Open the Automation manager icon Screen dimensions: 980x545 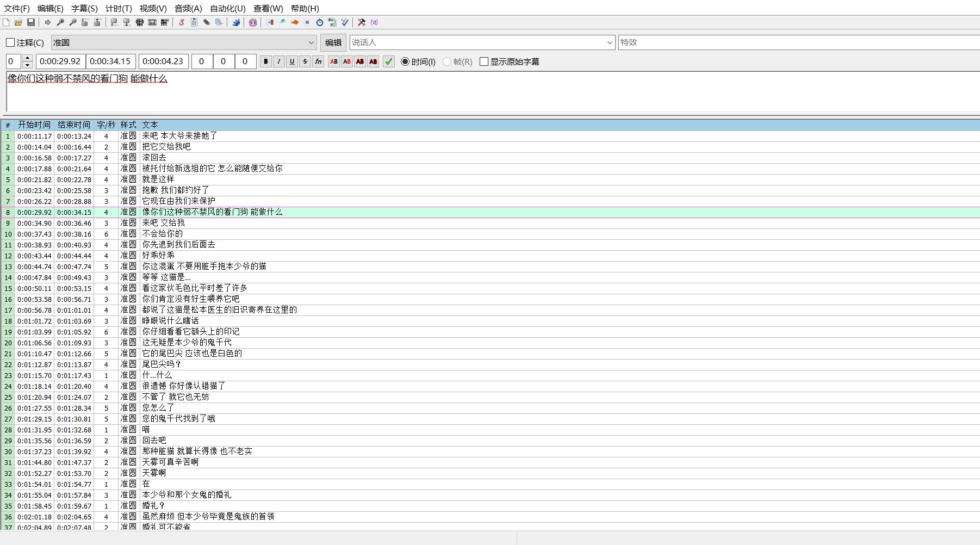(236, 22)
